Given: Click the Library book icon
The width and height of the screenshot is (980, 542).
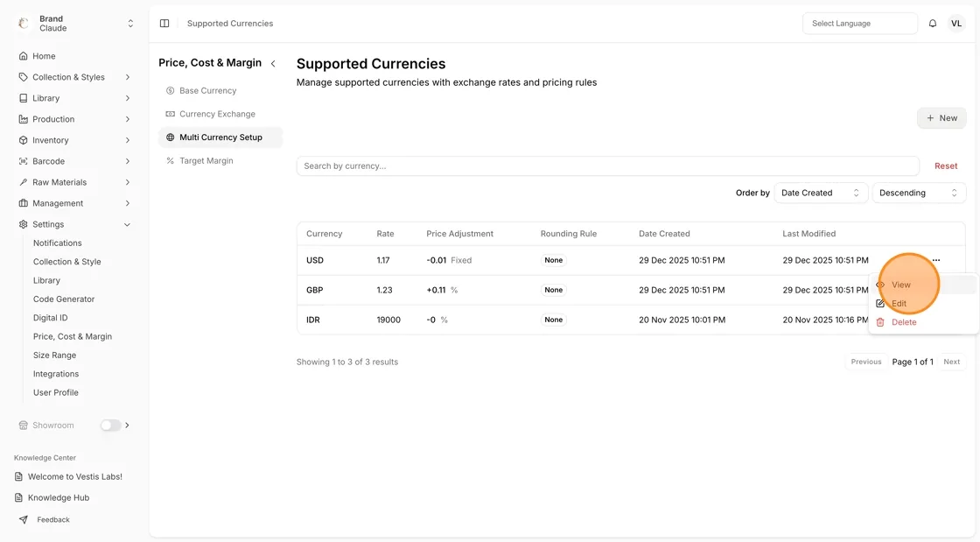Looking at the screenshot, I should click(x=23, y=98).
